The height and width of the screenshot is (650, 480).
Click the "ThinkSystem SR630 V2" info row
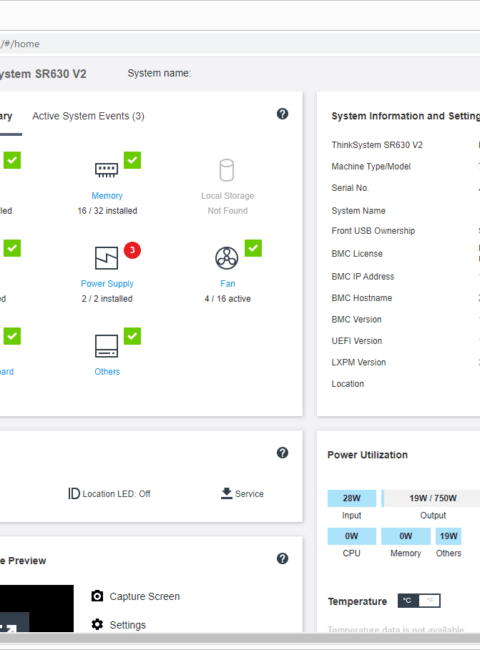(377, 145)
